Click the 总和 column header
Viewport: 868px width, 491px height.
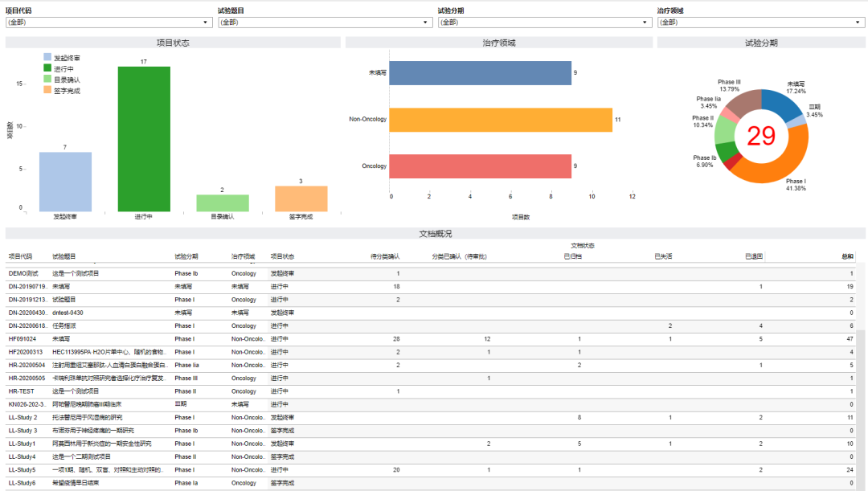848,256
